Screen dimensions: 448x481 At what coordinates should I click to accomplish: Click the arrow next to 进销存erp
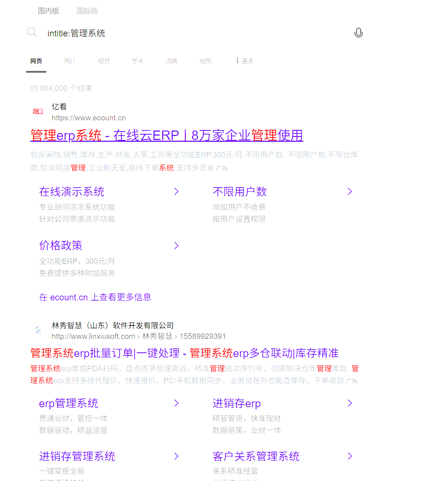click(350, 403)
